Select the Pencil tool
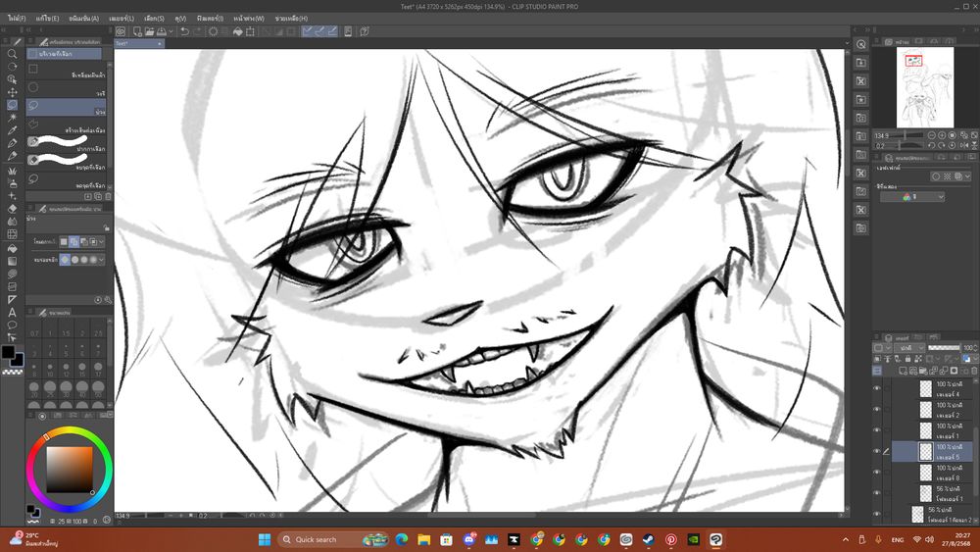The width and height of the screenshot is (980, 552). click(12, 156)
